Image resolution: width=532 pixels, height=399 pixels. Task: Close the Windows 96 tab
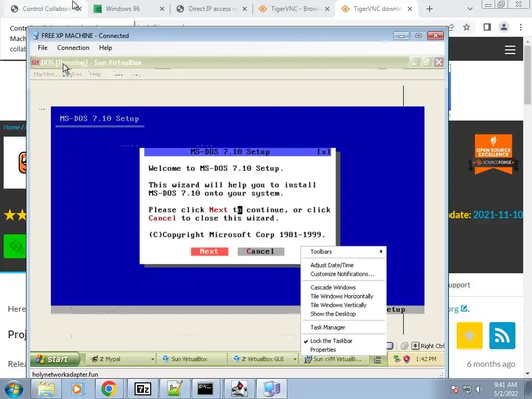pos(162,9)
